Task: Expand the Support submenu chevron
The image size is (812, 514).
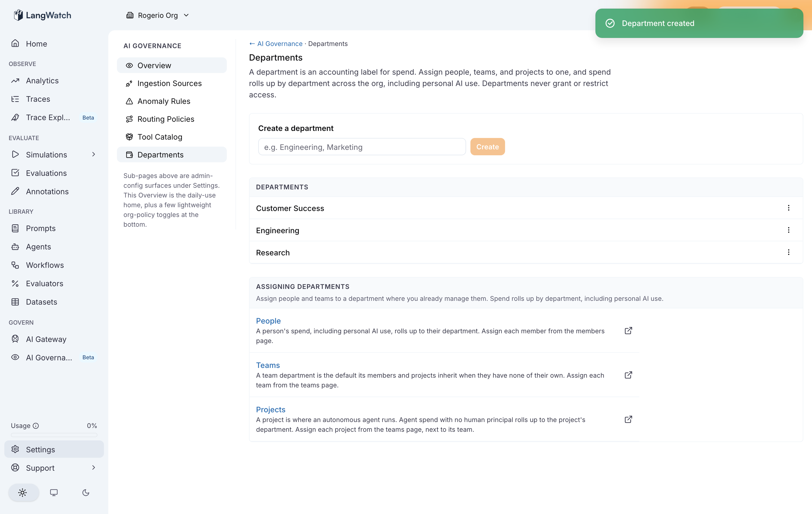Action: coord(93,467)
